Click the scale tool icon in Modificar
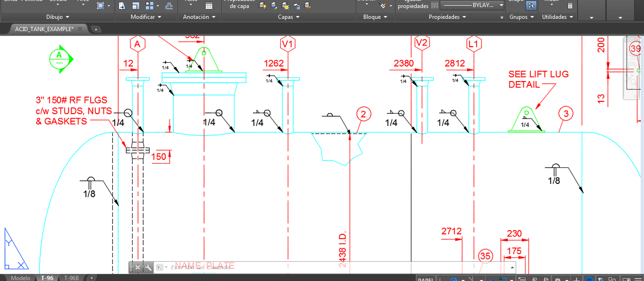This screenshot has height=281, width=644. click(136, 6)
